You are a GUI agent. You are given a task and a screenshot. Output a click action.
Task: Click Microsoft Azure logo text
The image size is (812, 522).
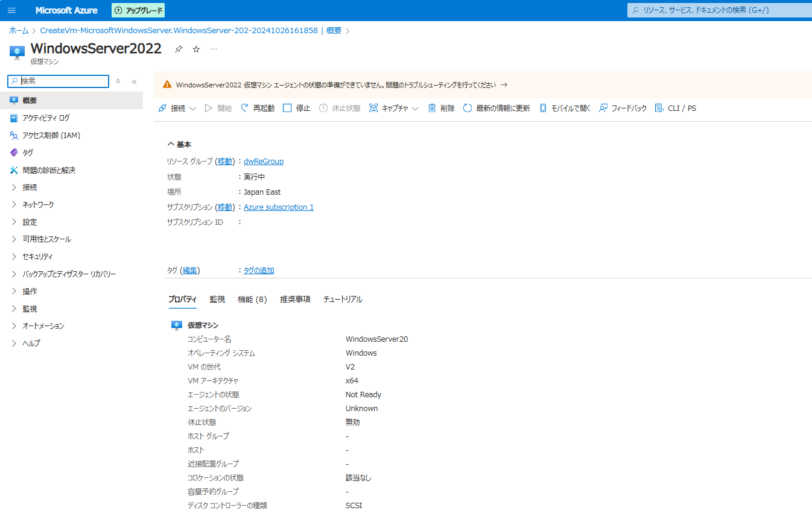coord(66,10)
